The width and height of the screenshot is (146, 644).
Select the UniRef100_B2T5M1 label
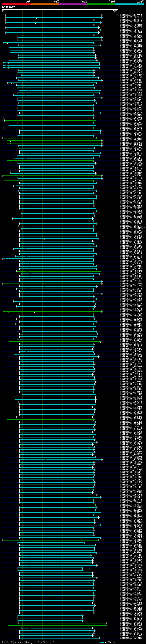[x=131, y=638]
